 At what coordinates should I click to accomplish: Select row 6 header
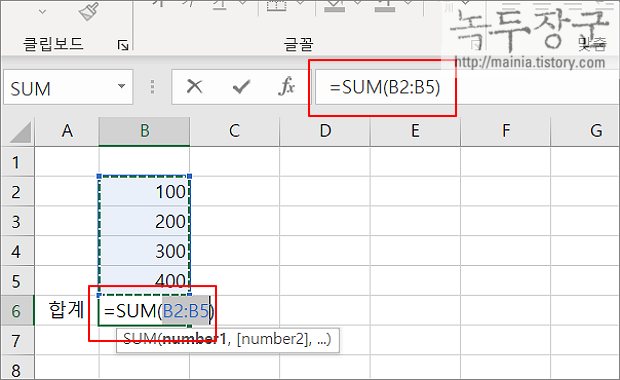pos(17,311)
